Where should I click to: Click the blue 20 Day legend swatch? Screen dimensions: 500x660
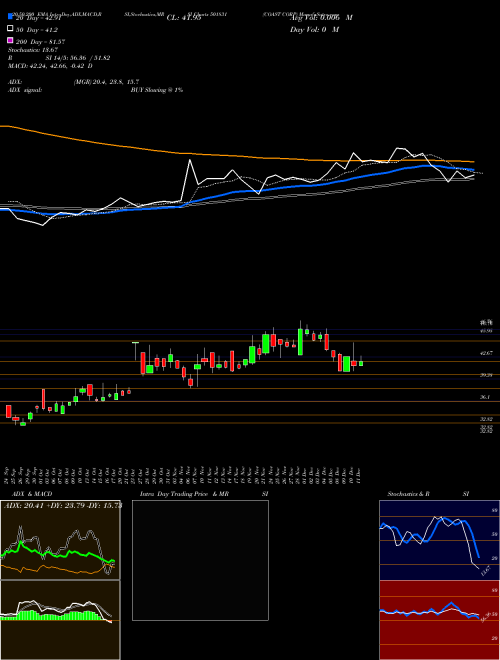[10, 16]
